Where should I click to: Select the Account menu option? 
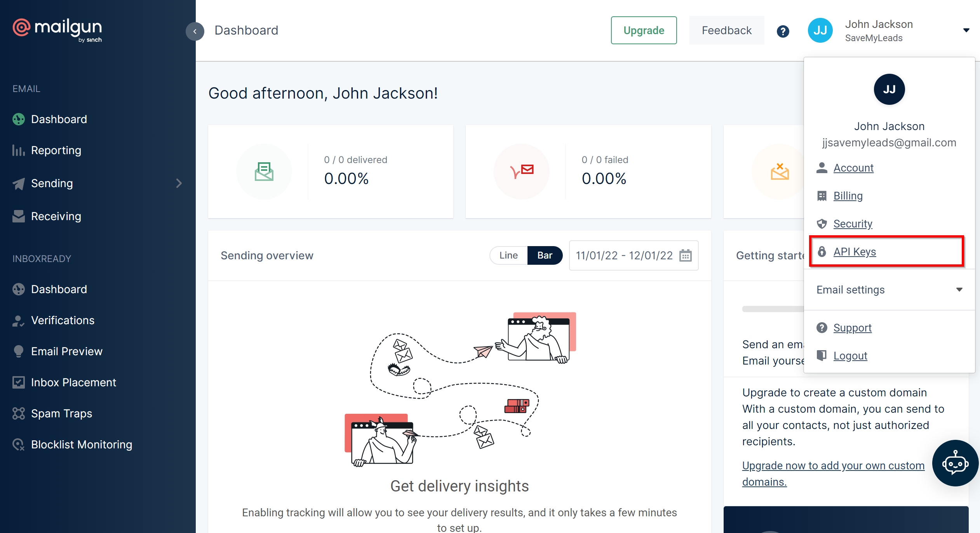click(x=852, y=167)
